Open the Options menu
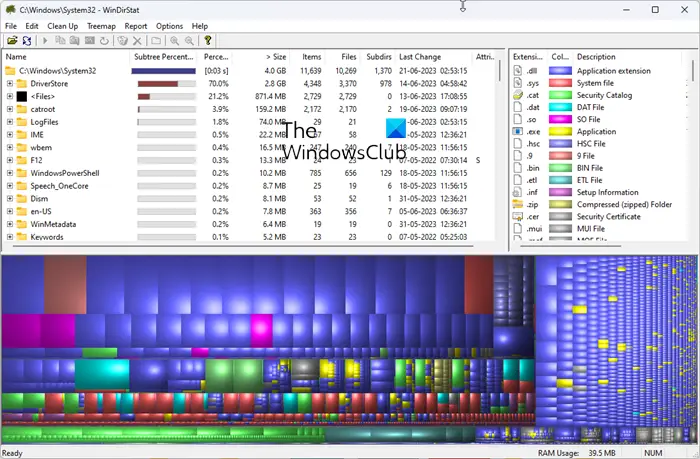 click(169, 26)
